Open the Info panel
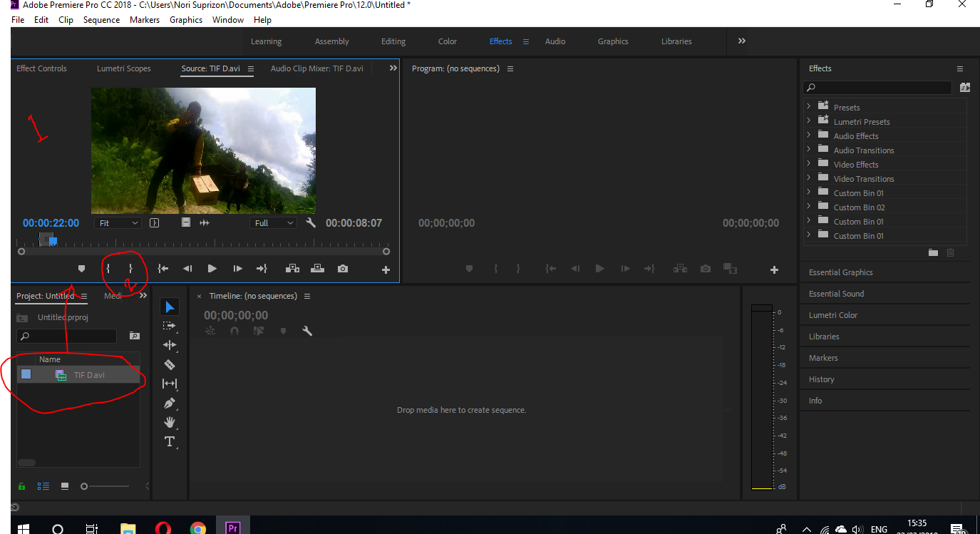980x534 pixels. [815, 401]
